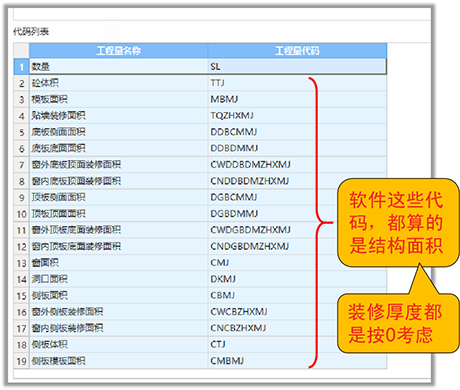Select the 窗内顶板底面装修面积 name cell
This screenshot has width=460, height=390.
(x=119, y=246)
